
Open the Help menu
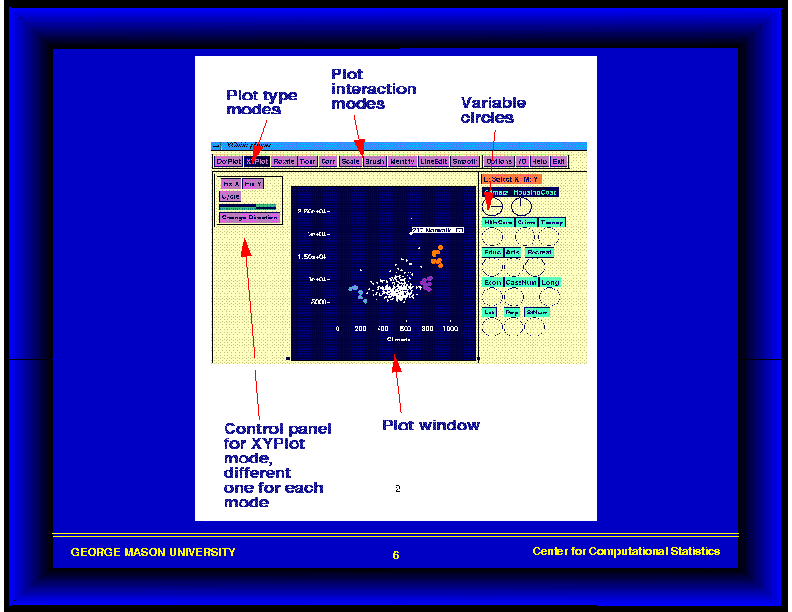[x=539, y=161]
